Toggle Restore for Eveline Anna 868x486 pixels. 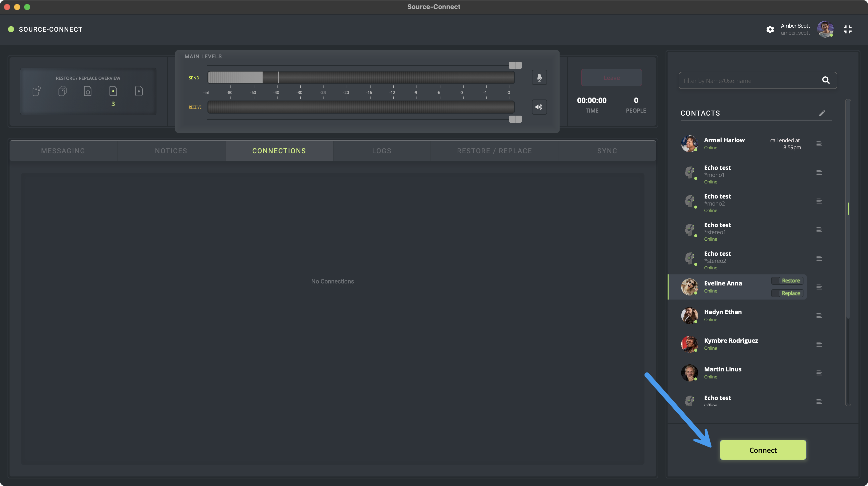point(787,281)
